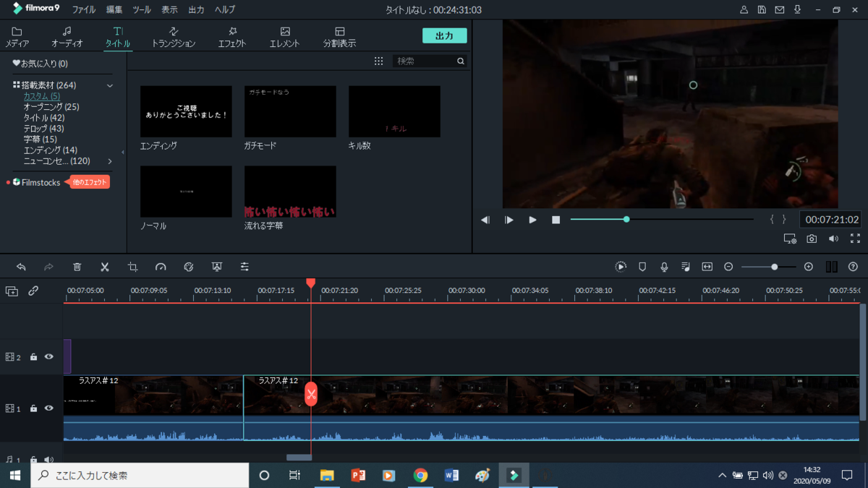
Task: Open the color correction icon
Action: click(x=189, y=267)
